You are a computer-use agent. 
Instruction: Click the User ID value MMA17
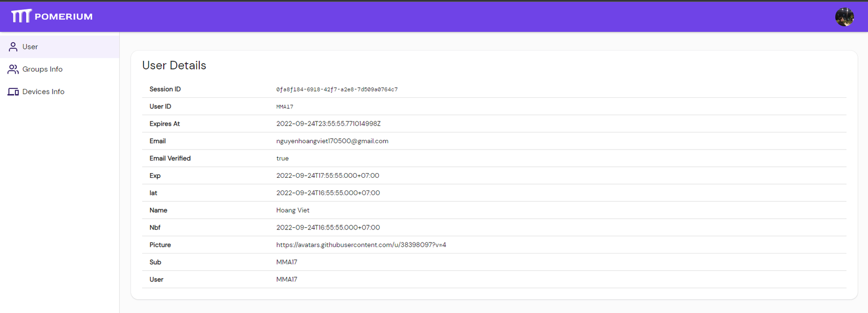285,107
